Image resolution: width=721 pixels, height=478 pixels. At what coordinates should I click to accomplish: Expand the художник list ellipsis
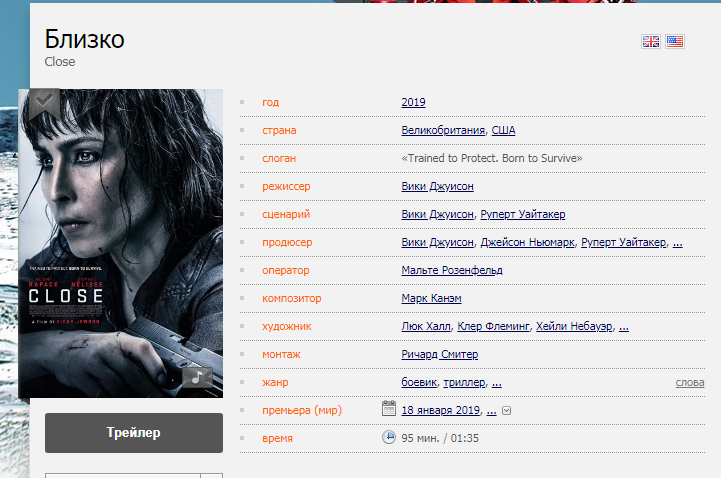point(624,326)
